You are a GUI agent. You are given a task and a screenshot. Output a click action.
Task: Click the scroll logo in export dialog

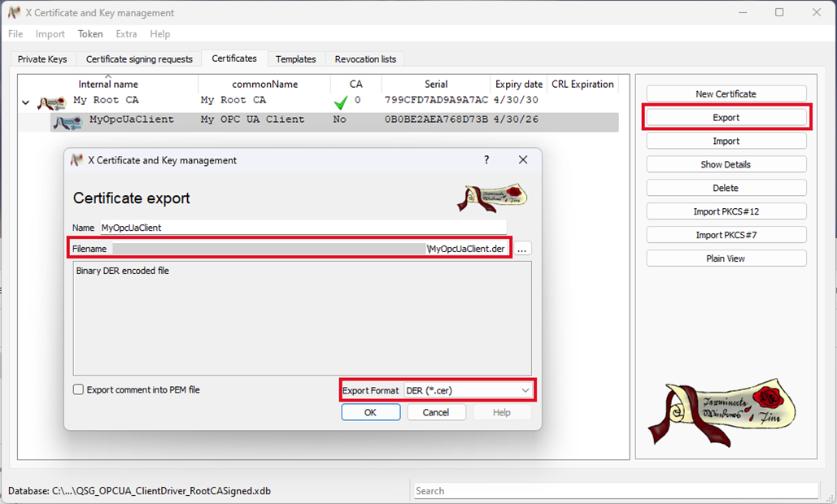coord(491,198)
